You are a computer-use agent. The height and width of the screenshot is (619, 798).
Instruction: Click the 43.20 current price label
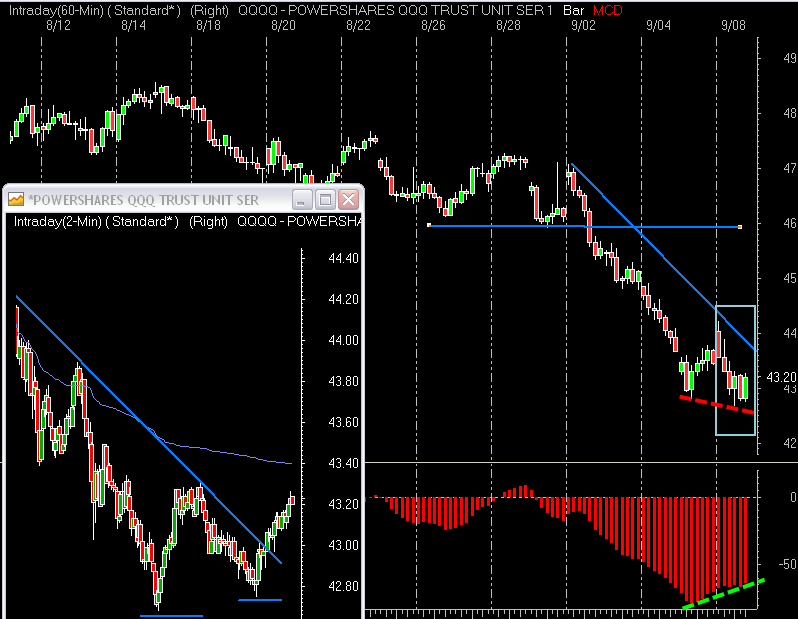click(x=781, y=377)
